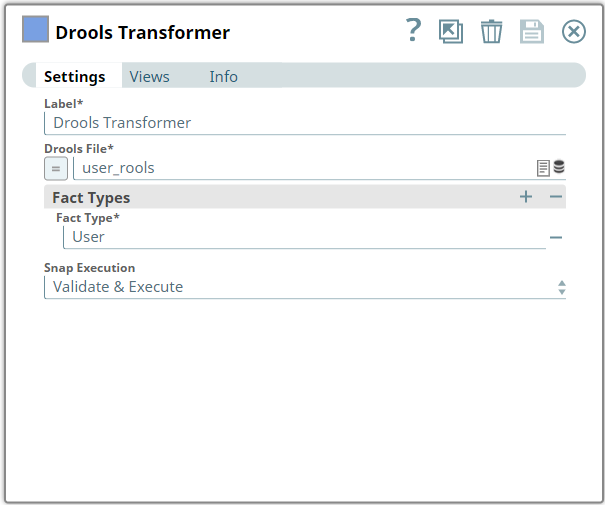Browse files with the database stack icon
This screenshot has width=605, height=505.
[x=559, y=167]
